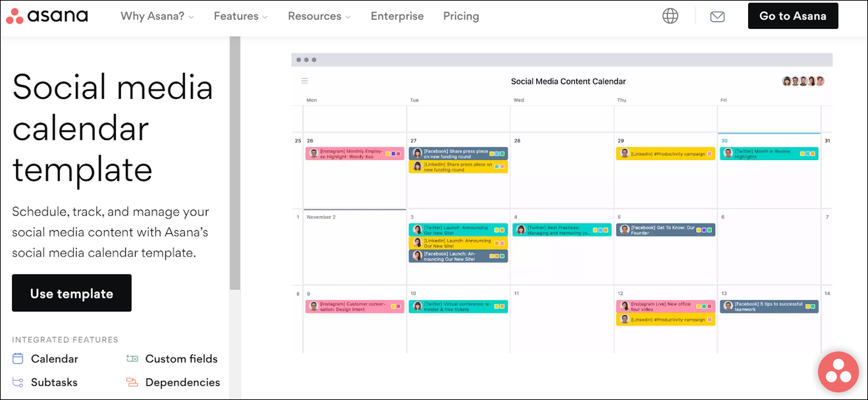This screenshot has height=400, width=868.
Task: Click the Custom fields icon
Action: point(132,358)
